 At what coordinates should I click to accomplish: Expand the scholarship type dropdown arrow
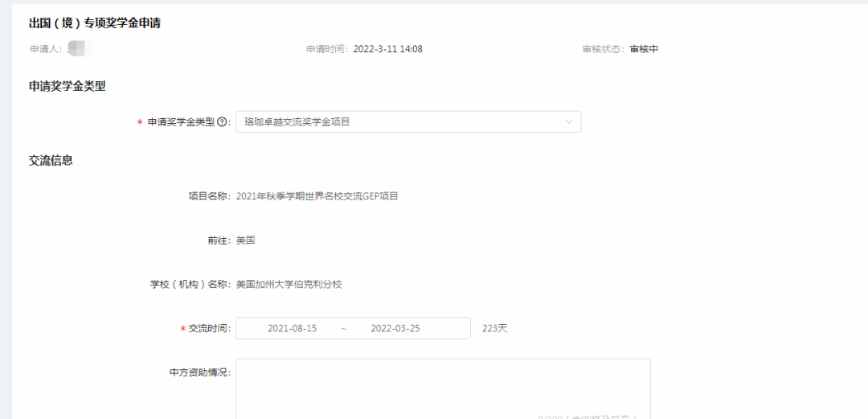569,122
